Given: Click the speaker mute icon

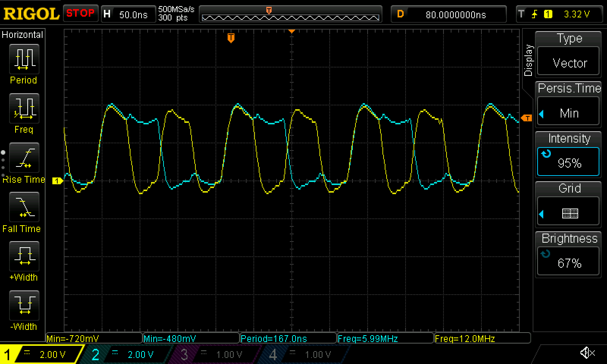Looking at the screenshot, I should [x=587, y=353].
